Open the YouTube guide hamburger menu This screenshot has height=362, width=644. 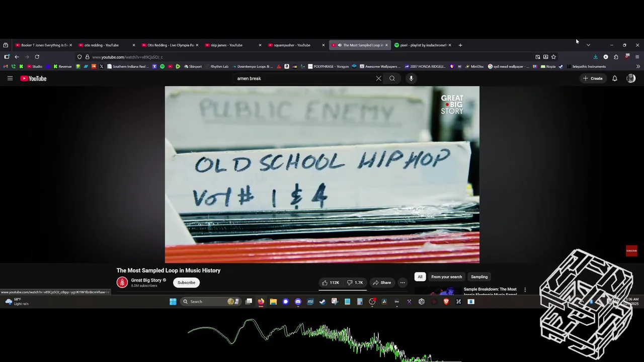[x=10, y=78]
